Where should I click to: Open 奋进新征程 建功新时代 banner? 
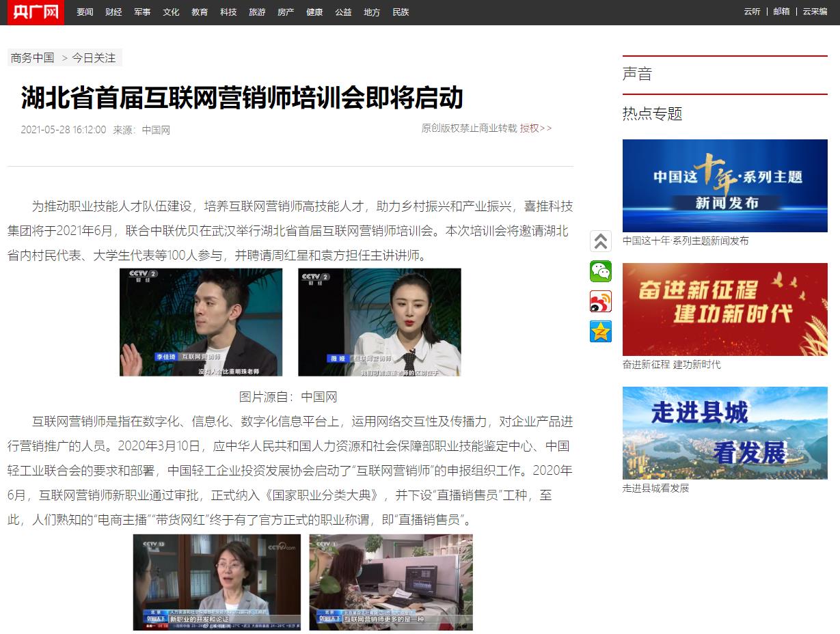[x=725, y=309]
